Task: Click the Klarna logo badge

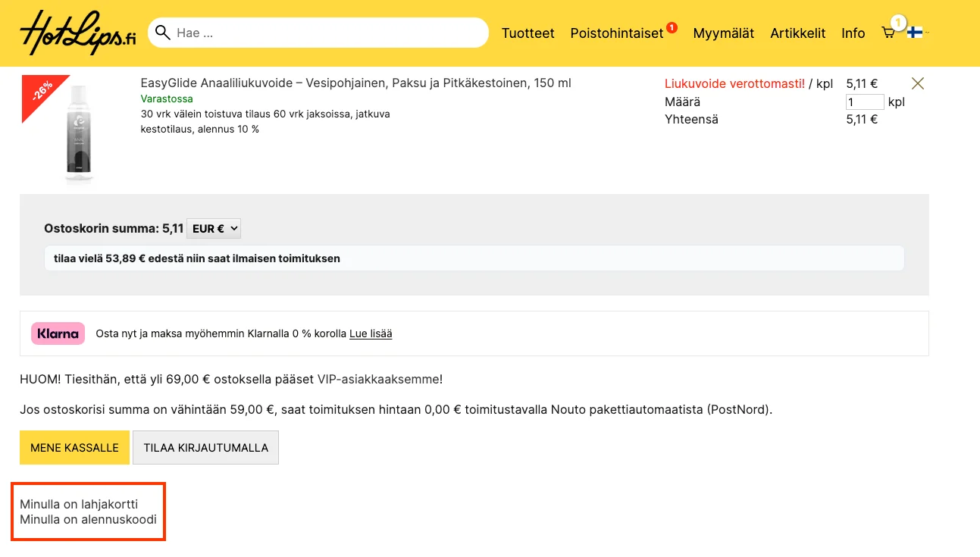Action: 58,333
